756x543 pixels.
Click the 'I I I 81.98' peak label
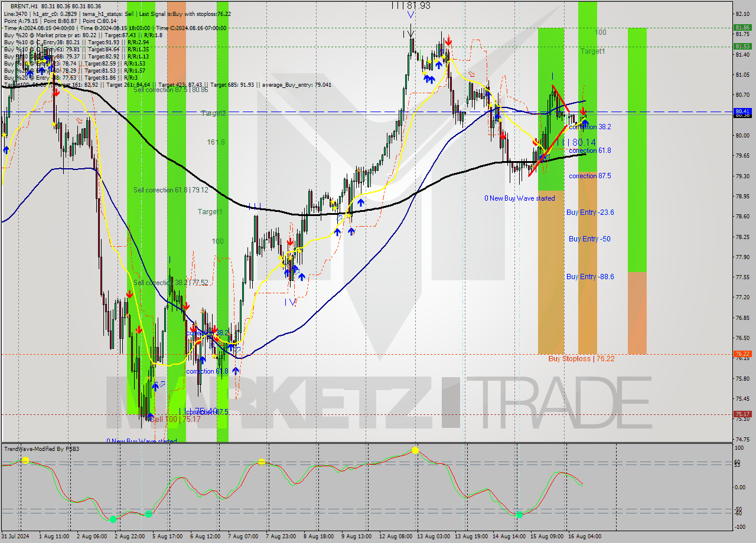point(410,5)
